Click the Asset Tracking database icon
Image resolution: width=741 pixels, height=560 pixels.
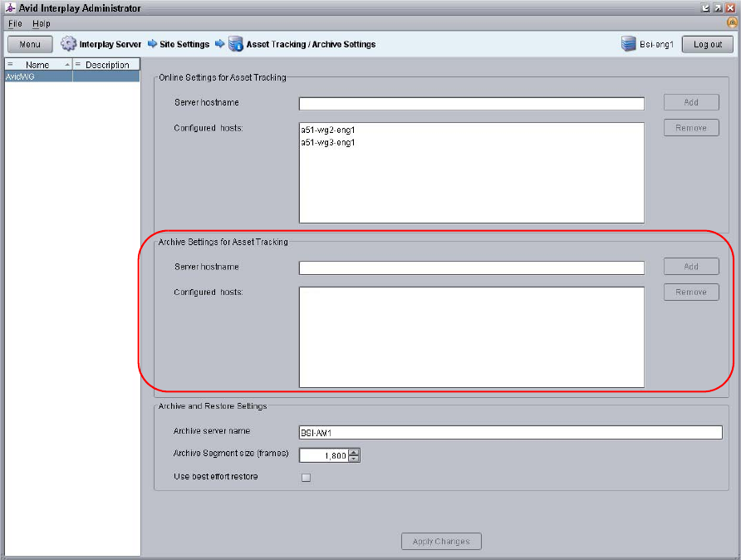coord(235,44)
